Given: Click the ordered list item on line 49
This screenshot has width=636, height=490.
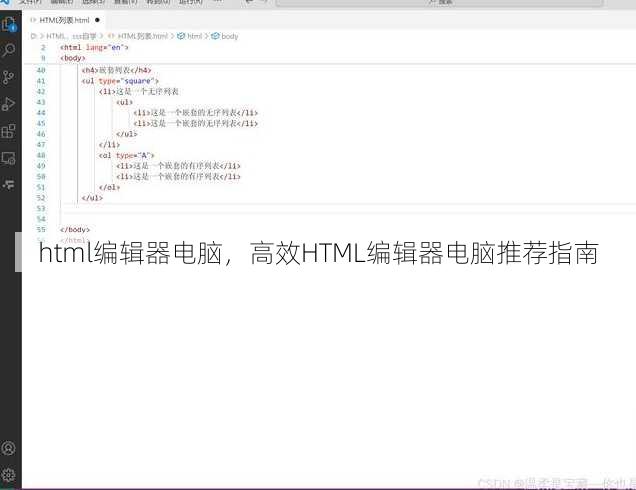Looking at the screenshot, I should (x=178, y=165).
